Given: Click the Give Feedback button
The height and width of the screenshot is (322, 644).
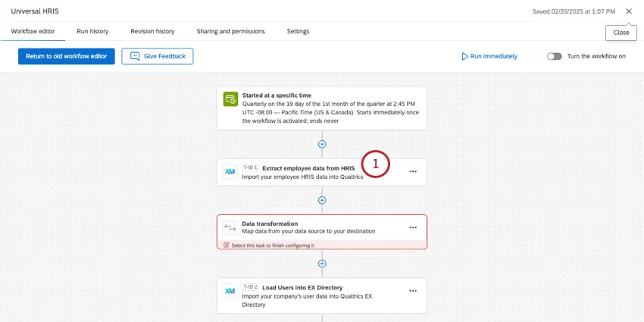Looking at the screenshot, I should click(x=158, y=56).
